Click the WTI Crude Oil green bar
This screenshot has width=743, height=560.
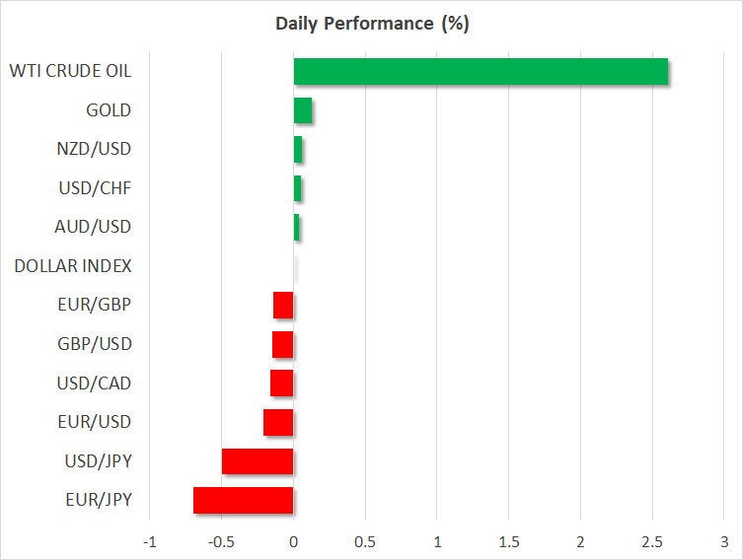(481, 72)
